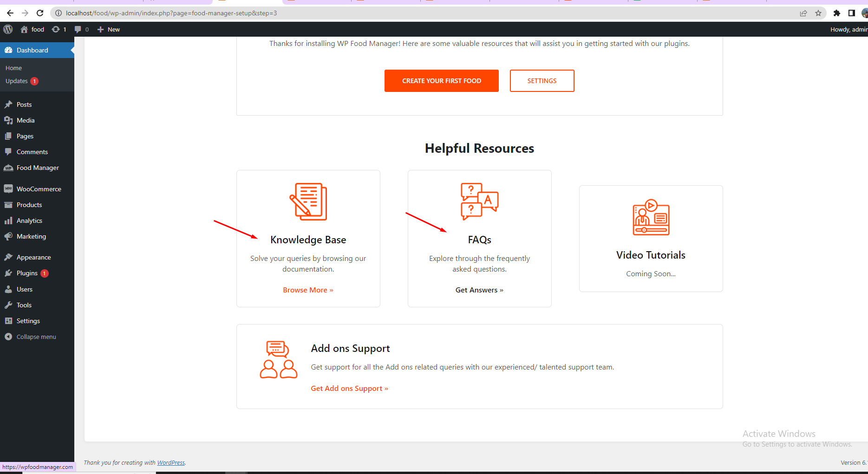Click the WordPress logo in admin bar
868x474 pixels.
click(x=8, y=29)
